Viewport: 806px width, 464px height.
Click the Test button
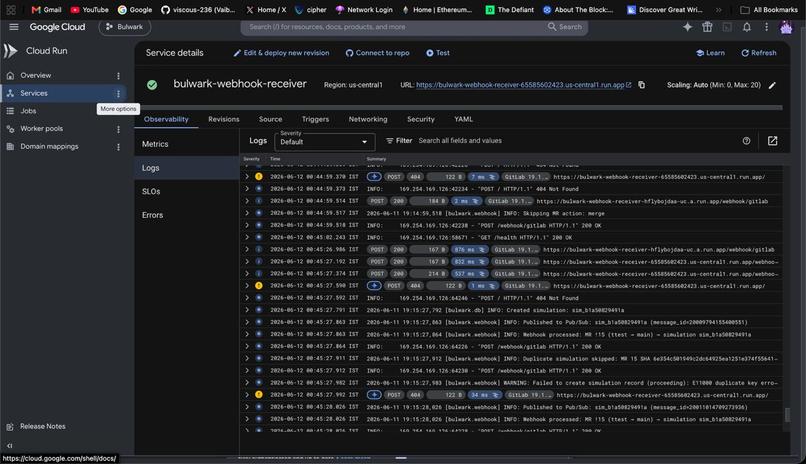[437, 53]
